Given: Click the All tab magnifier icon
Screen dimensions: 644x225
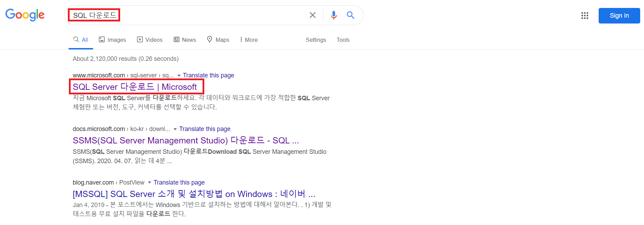Looking at the screenshot, I should coord(76,39).
